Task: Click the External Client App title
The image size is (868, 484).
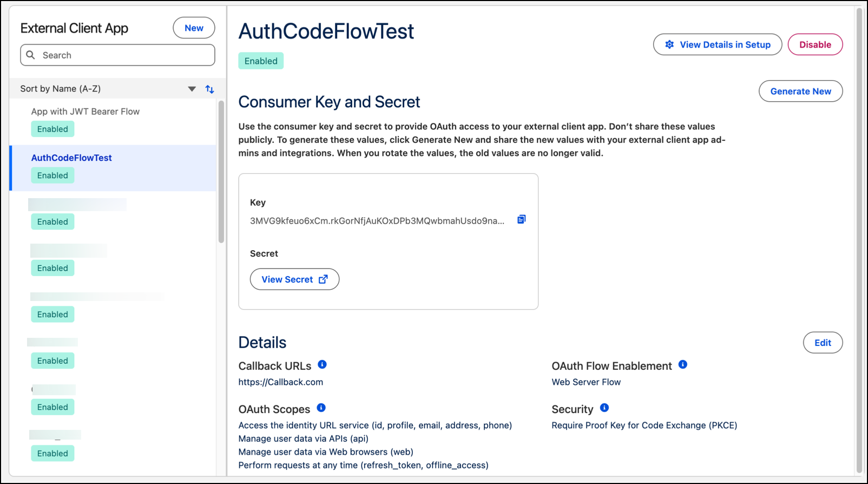Action: [74, 28]
